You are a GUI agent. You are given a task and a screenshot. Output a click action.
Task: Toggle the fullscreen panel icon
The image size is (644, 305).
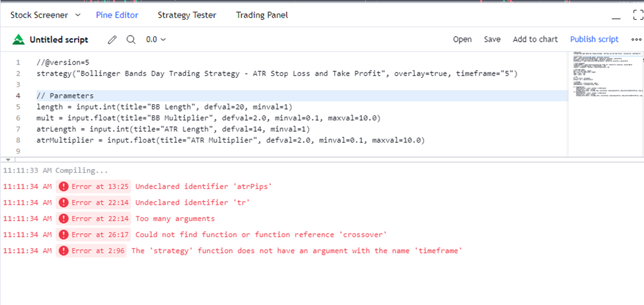pos(638,15)
